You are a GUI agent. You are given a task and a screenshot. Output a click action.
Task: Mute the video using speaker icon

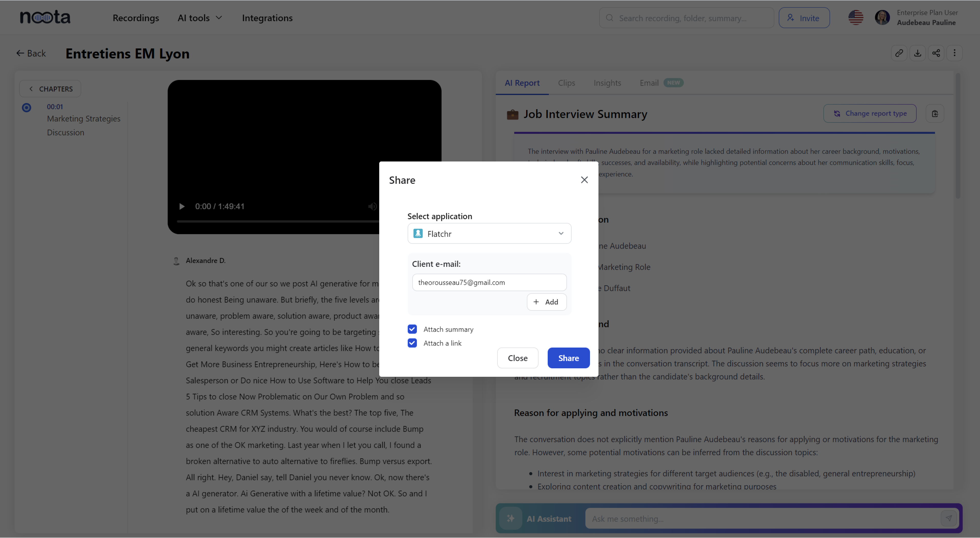(372, 206)
